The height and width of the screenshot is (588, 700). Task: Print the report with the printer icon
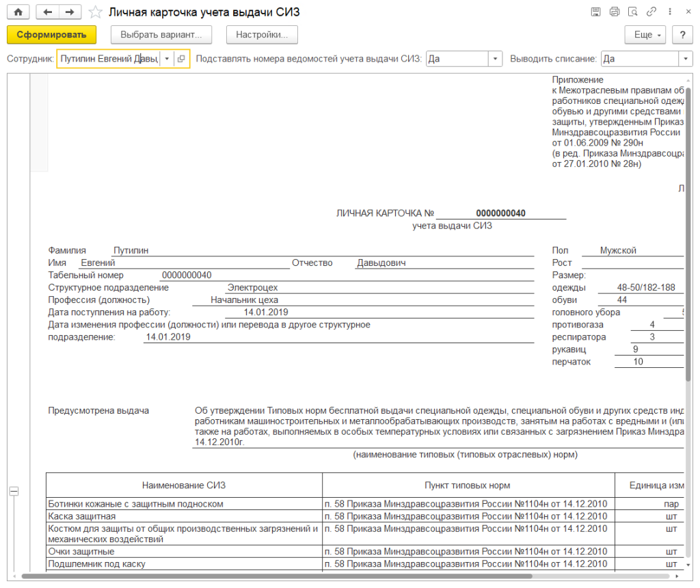[x=615, y=12]
